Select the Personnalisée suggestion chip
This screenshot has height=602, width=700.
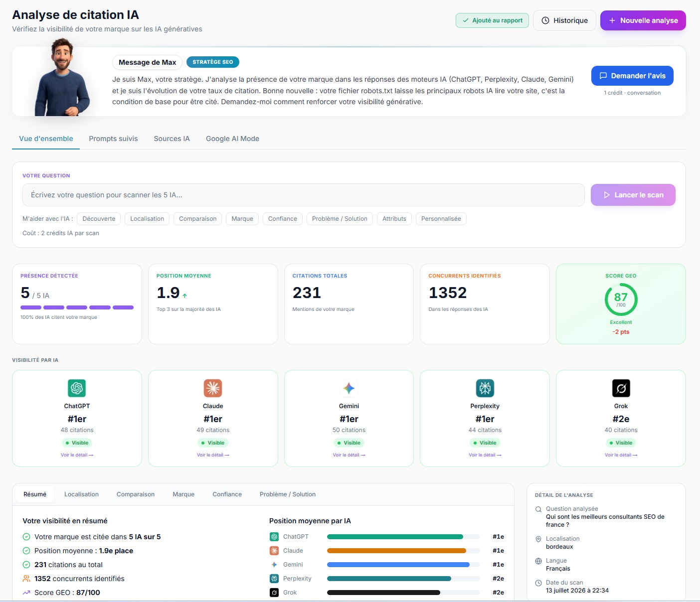pos(441,219)
